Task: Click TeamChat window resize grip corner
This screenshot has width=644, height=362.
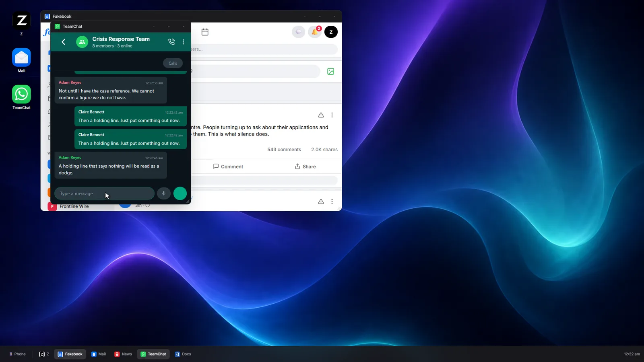Action: (188, 201)
